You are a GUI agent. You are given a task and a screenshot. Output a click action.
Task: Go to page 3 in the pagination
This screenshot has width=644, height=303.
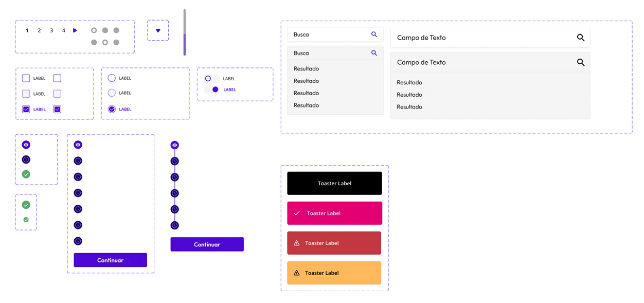pos(51,30)
